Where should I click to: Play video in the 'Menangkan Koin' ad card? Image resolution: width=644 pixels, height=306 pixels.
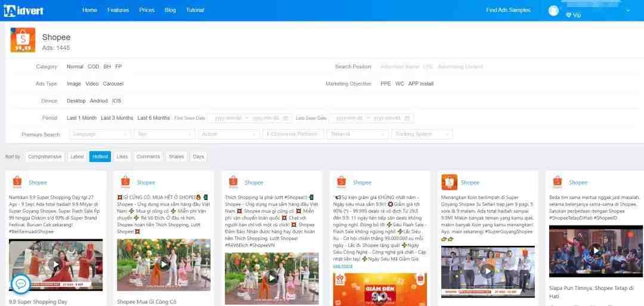tap(488, 271)
